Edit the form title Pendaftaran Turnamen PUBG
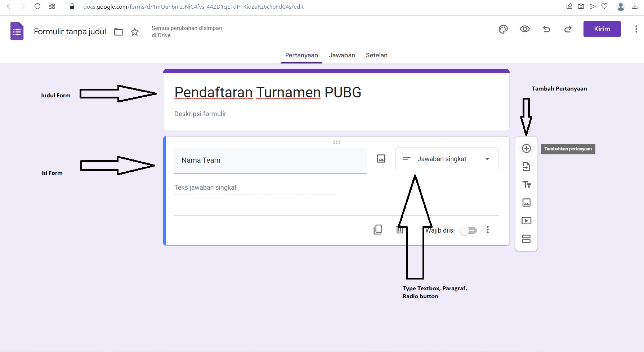This screenshot has width=644, height=352. pyautogui.click(x=268, y=93)
